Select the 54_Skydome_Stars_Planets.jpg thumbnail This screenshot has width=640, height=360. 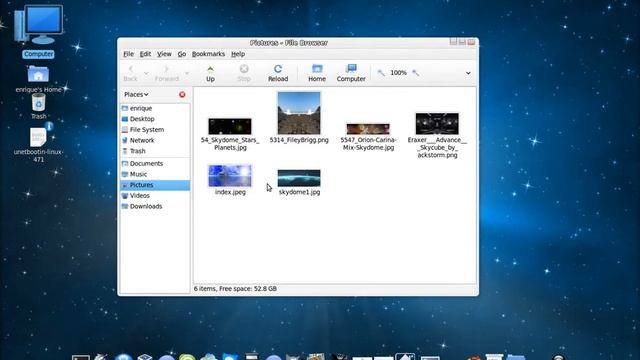[230, 126]
